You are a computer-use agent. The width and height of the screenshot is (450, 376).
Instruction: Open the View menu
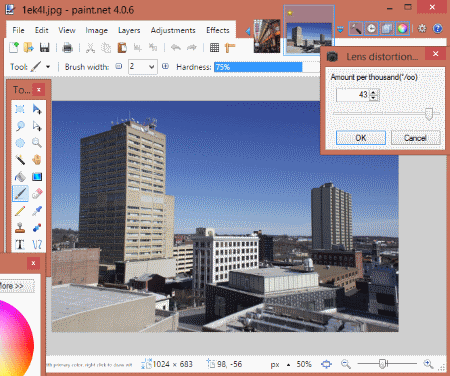click(x=67, y=30)
